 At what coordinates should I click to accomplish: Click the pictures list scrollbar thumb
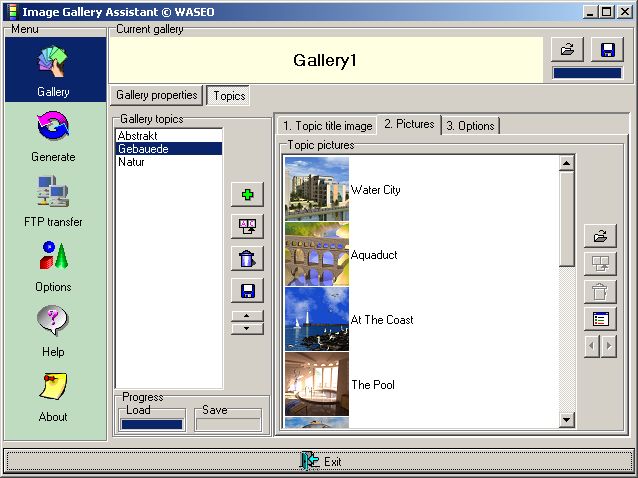pos(566,219)
